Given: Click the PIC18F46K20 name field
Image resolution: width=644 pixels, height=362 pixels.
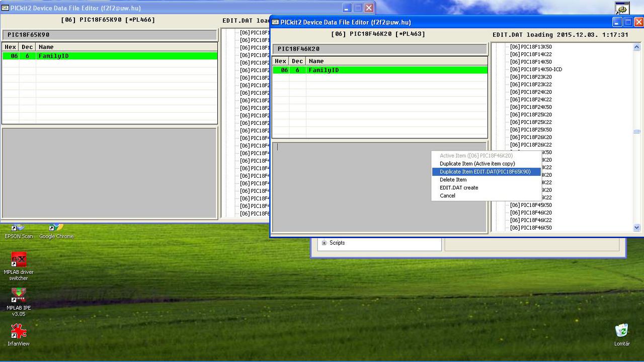Looking at the screenshot, I should (x=380, y=49).
